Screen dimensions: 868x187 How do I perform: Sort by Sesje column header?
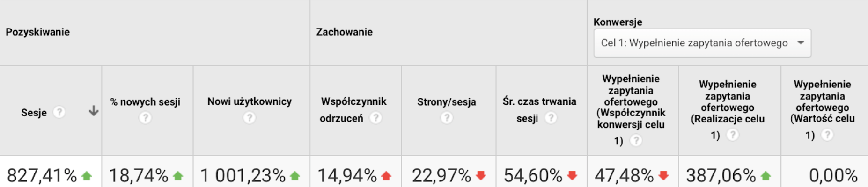coord(34,113)
